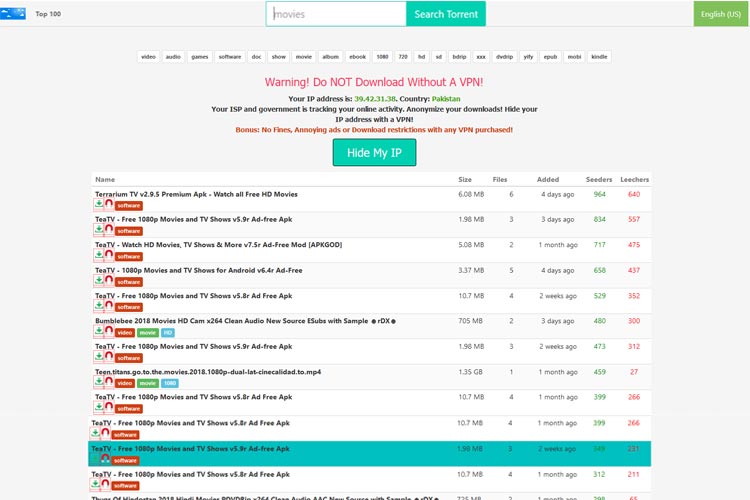This screenshot has width=750, height=500.
Task: Open magnet link in highlighted TeaTV v5.9r row
Action: 106,459
